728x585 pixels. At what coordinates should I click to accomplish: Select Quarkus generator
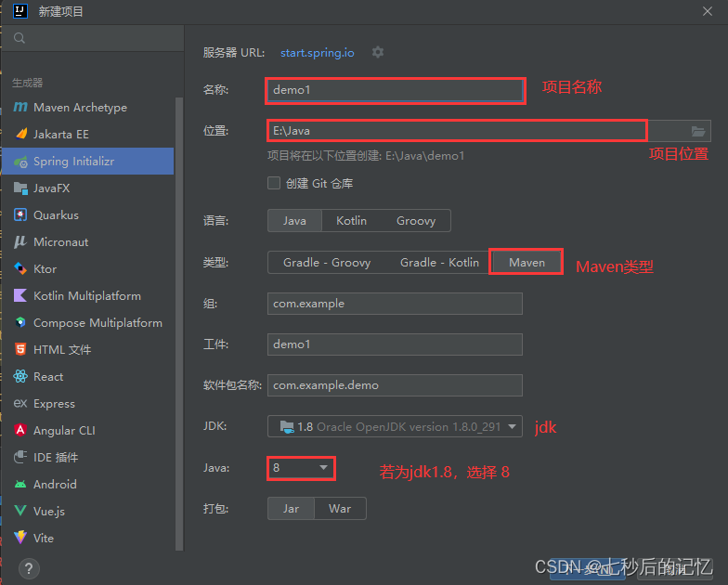click(87, 215)
